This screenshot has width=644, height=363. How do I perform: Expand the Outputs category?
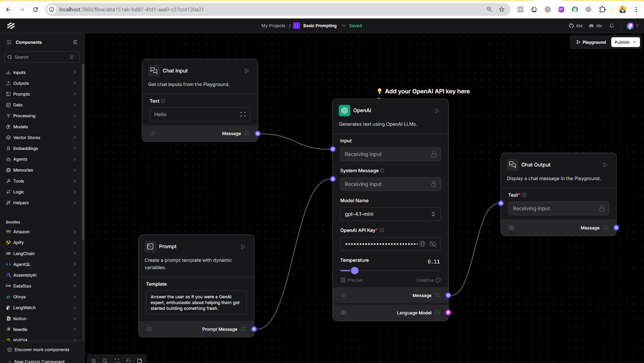point(42,83)
